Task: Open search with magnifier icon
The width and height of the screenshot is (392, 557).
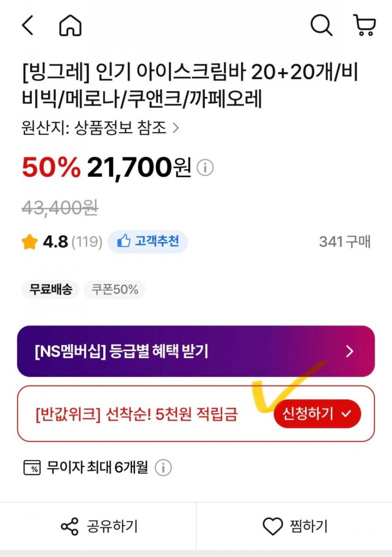Action: (x=321, y=25)
